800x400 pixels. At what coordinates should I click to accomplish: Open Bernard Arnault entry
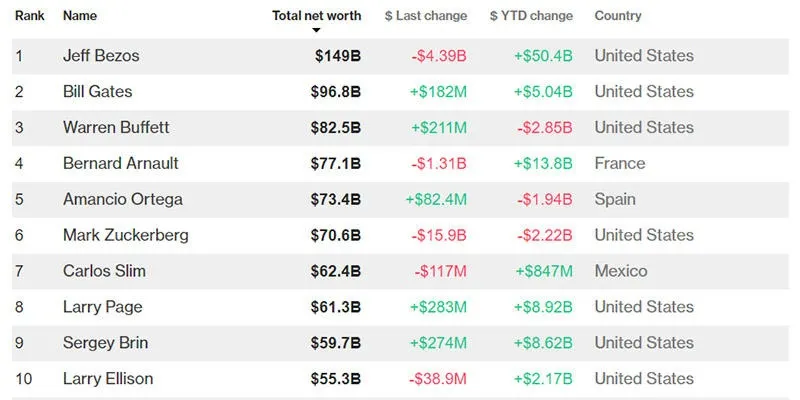tap(120, 164)
